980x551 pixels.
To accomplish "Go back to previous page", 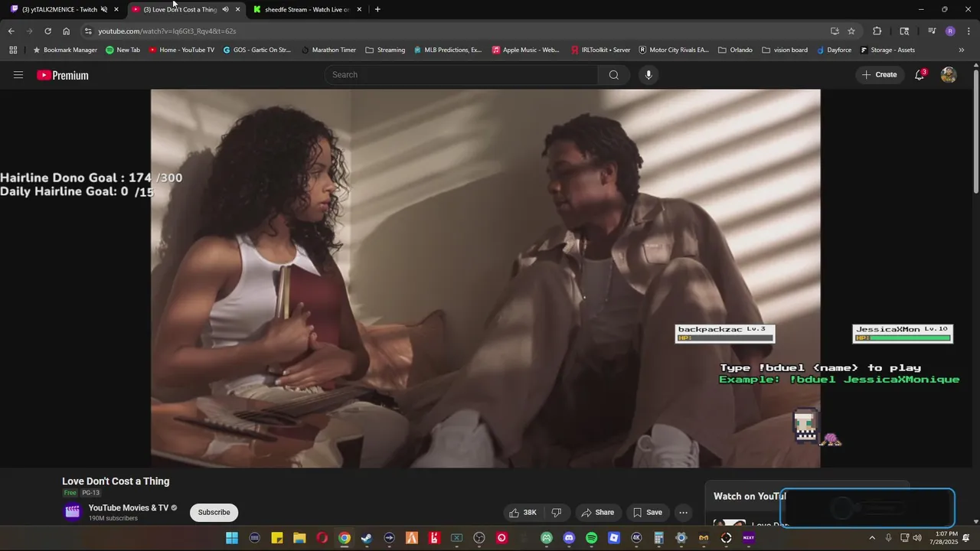I will click(x=11, y=31).
